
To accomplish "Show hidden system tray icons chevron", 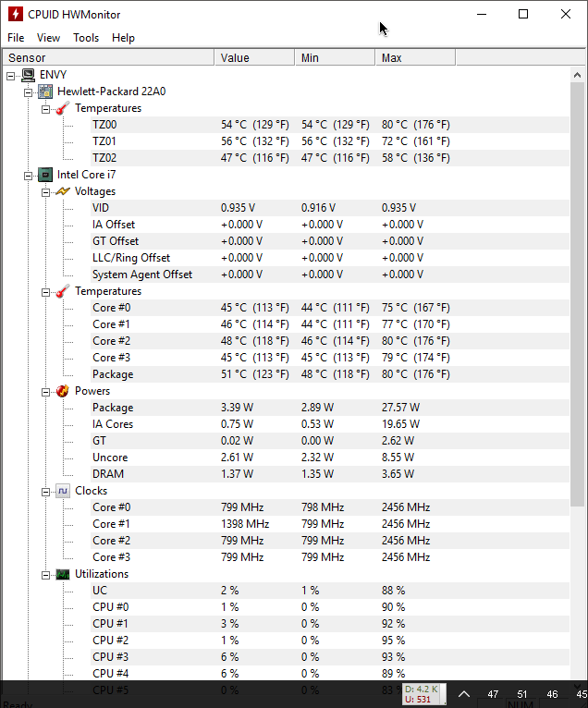I will [464, 694].
